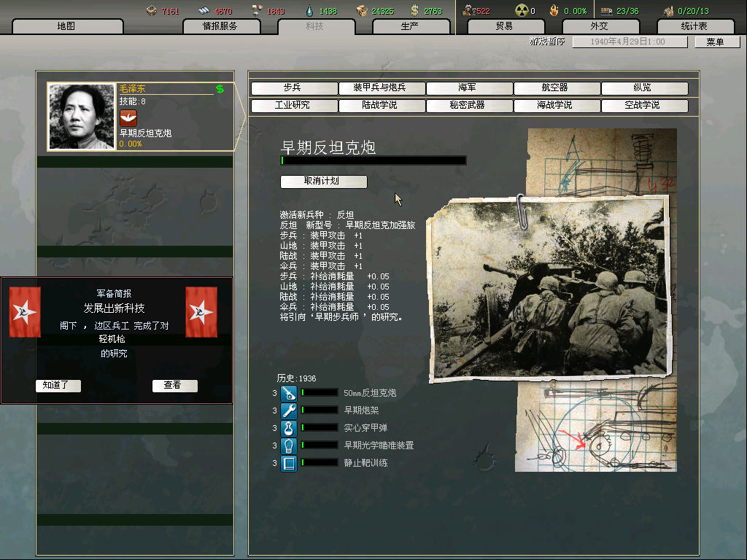The height and width of the screenshot is (560, 747).
Task: Switch to the 外交 diplomacy tab
Action: [599, 26]
